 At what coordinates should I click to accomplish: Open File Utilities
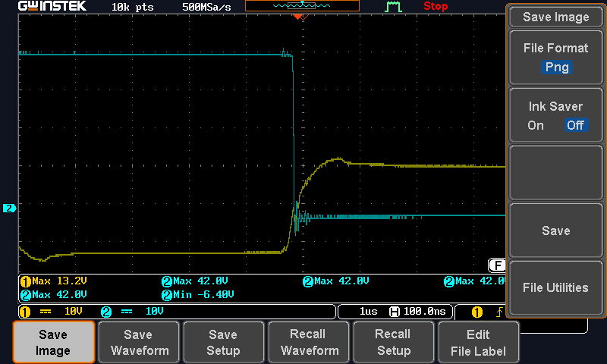point(556,288)
